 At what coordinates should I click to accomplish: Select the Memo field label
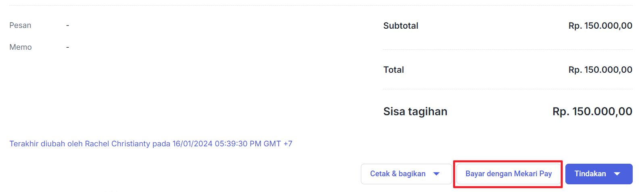[21, 47]
